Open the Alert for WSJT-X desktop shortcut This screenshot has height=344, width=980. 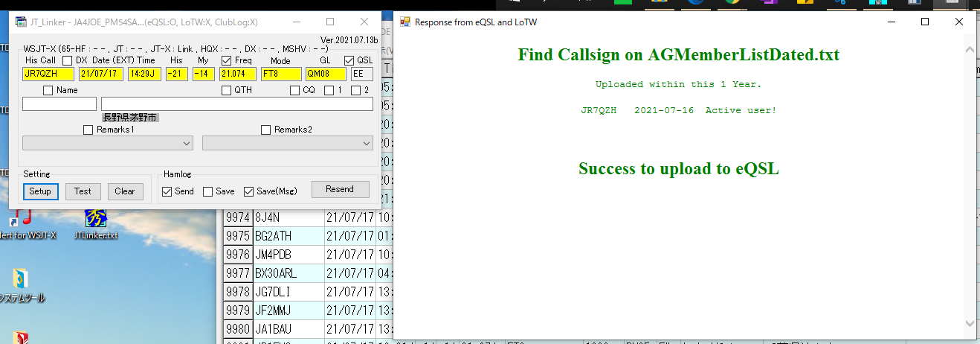[26, 223]
